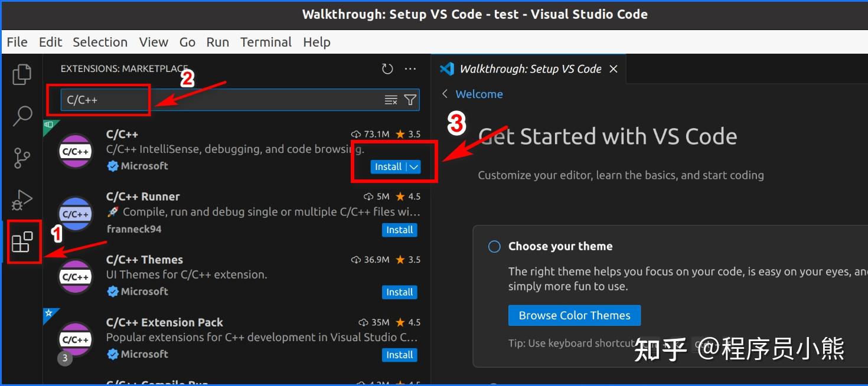Open the Run menu

217,42
